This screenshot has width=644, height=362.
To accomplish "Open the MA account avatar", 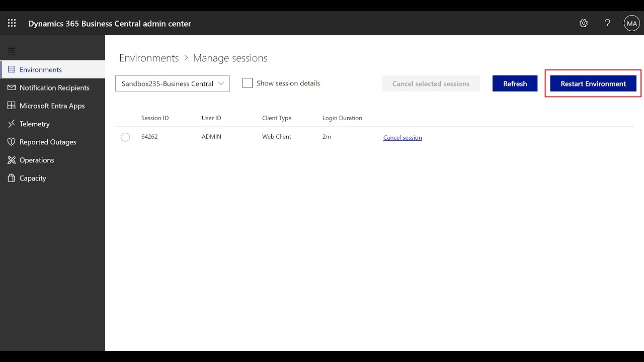I will [x=631, y=23].
